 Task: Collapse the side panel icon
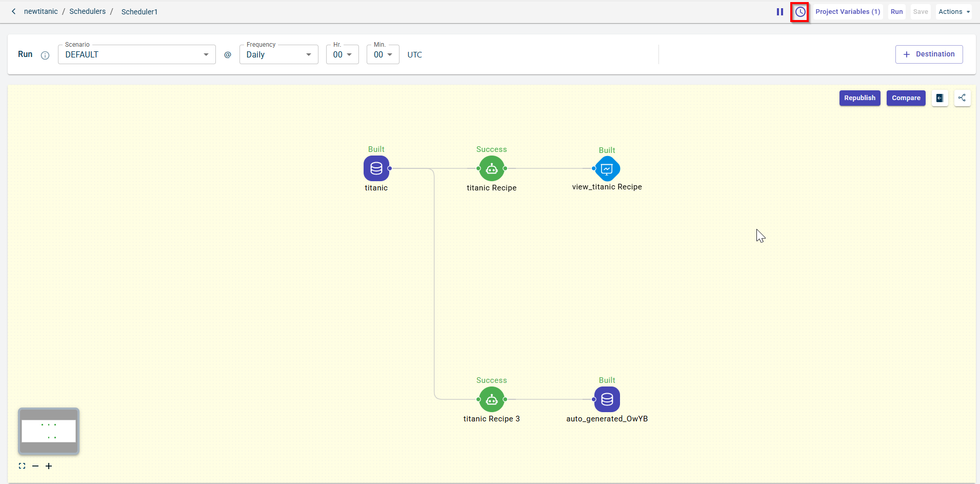point(939,98)
